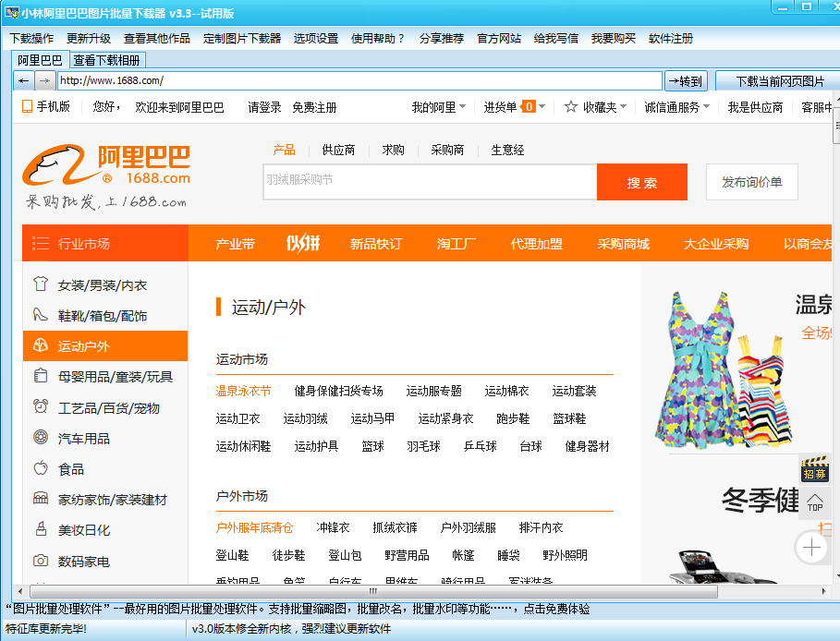Click the product search input box
Image resolution: width=840 pixels, height=641 pixels.
[430, 182]
